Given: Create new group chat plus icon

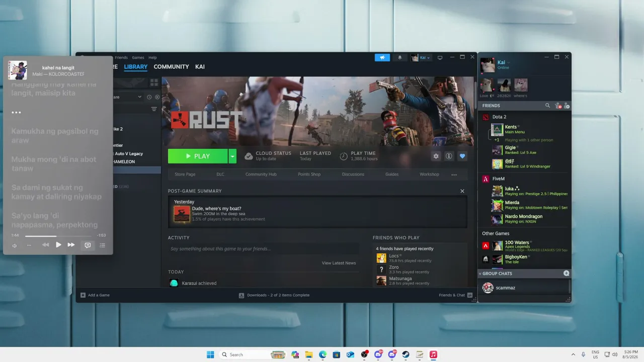Looking at the screenshot, I should 566,274.
